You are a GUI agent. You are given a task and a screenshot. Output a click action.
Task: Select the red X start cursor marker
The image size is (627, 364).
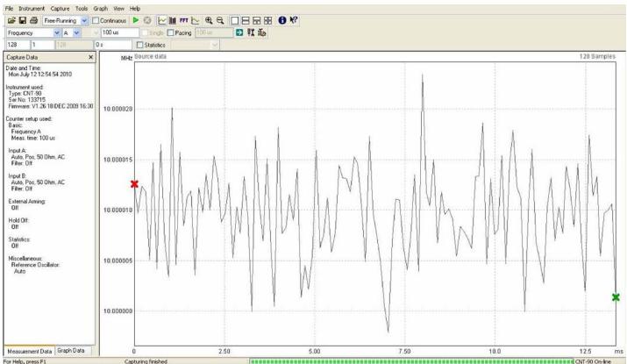click(x=134, y=184)
